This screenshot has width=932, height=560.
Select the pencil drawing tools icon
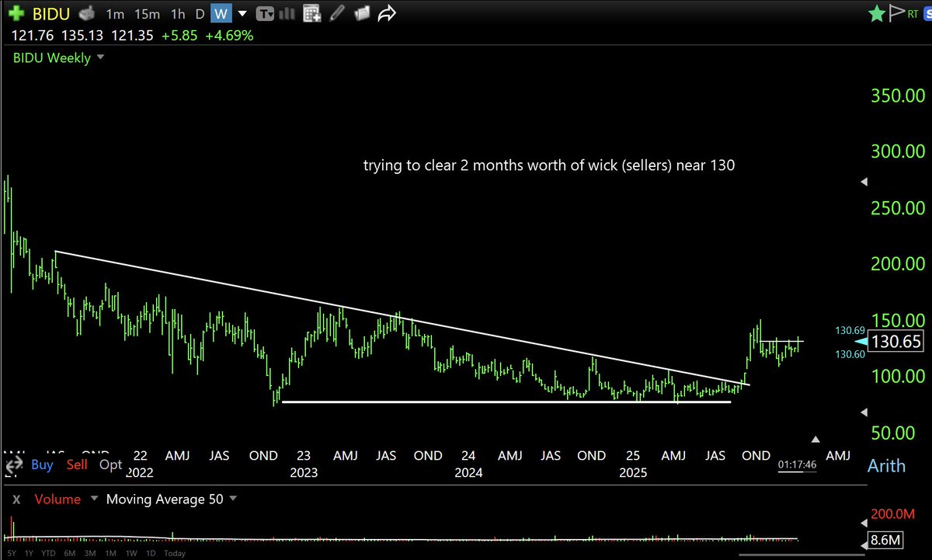coord(337,14)
